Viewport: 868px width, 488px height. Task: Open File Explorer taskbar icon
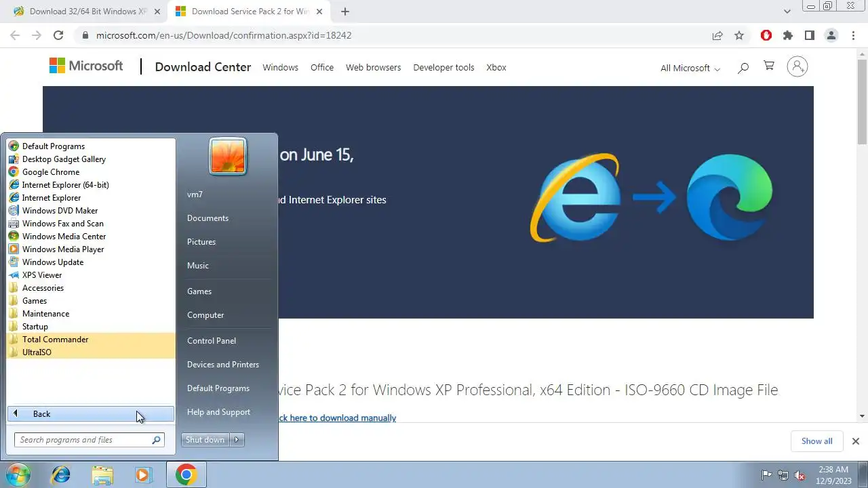point(102,475)
